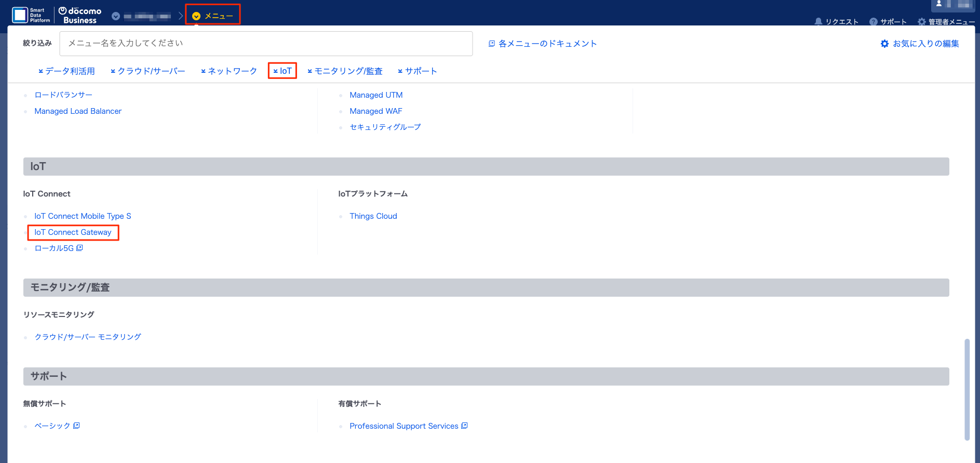This screenshot has width=980, height=463.
Task: Open the Things Cloud link
Action: (x=373, y=216)
